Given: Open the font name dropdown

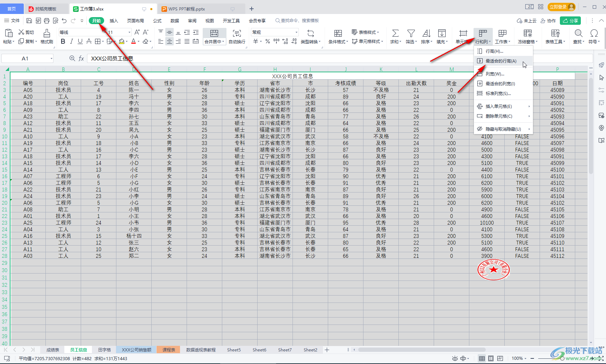Looking at the screenshot, I should tap(104, 32).
